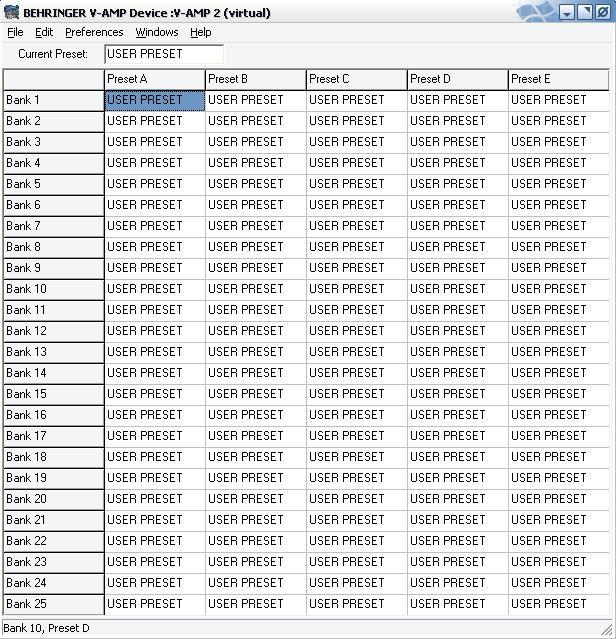Image resolution: width=616 pixels, height=639 pixels.
Task: Select the Preset C column header
Action: point(357,79)
